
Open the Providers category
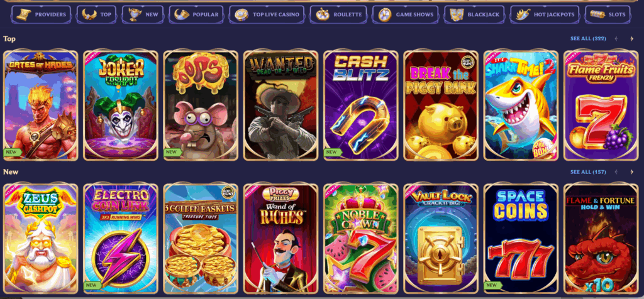pyautogui.click(x=41, y=15)
